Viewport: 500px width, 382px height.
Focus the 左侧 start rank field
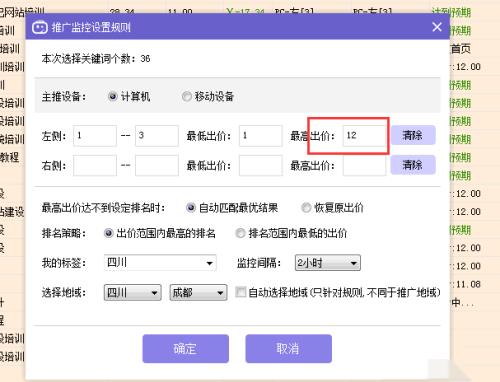(95, 136)
